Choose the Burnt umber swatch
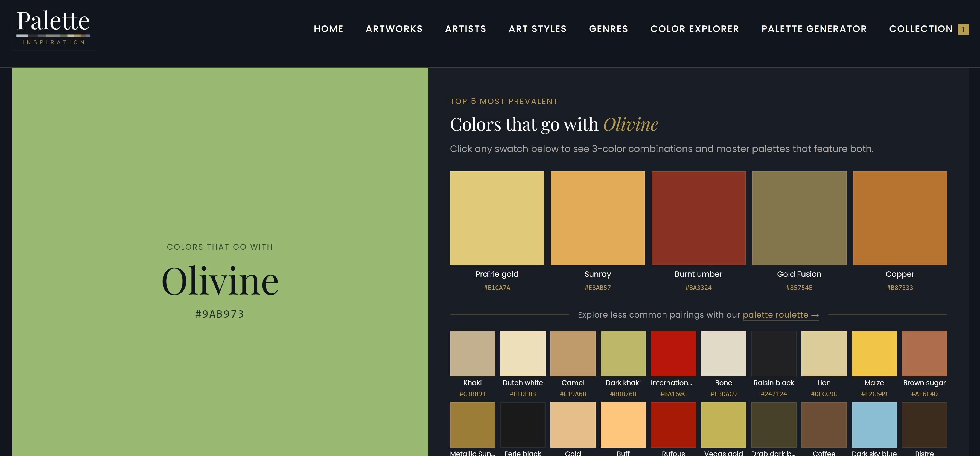Viewport: 980px width, 456px height. [x=698, y=218]
